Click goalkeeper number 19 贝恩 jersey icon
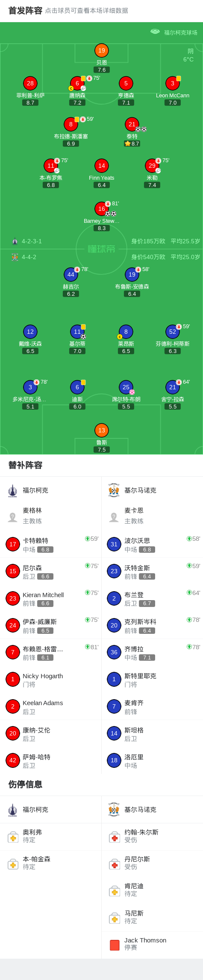Image resolution: width=203 pixels, height=980 pixels. tap(102, 50)
